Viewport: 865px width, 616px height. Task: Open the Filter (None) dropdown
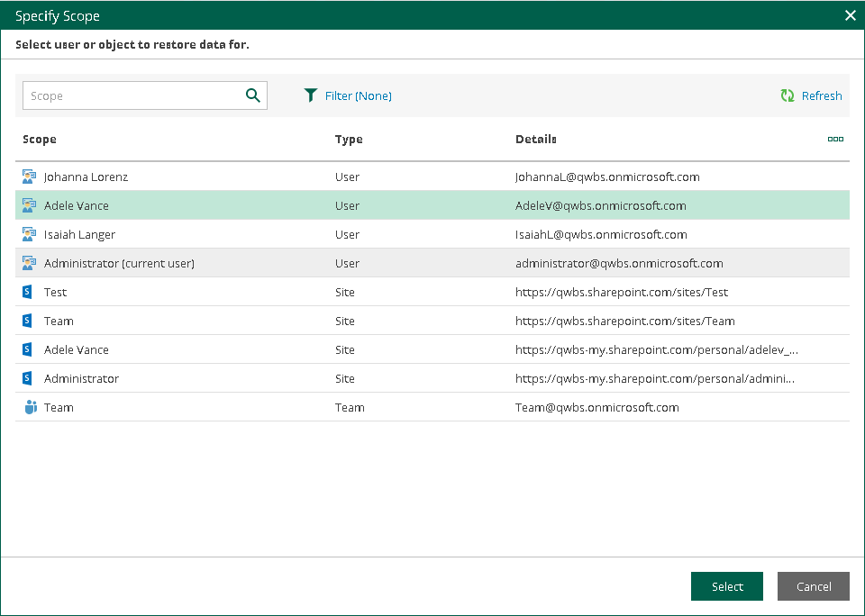coord(358,95)
